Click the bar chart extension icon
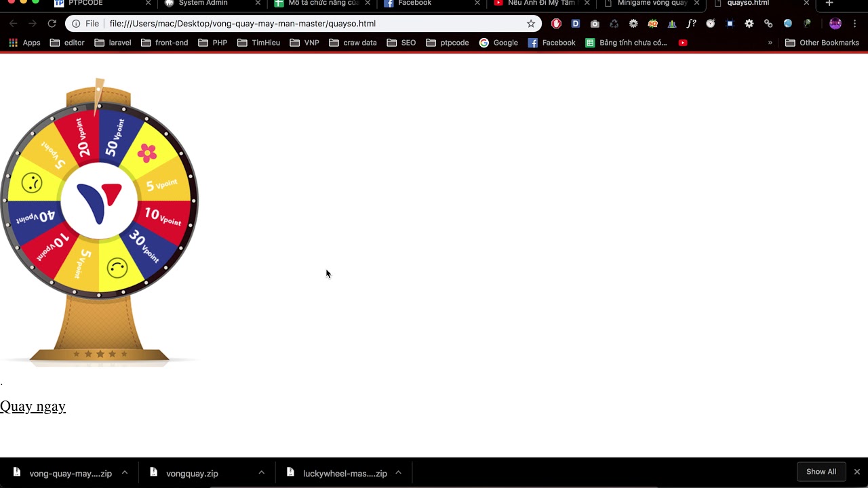 [x=672, y=24]
